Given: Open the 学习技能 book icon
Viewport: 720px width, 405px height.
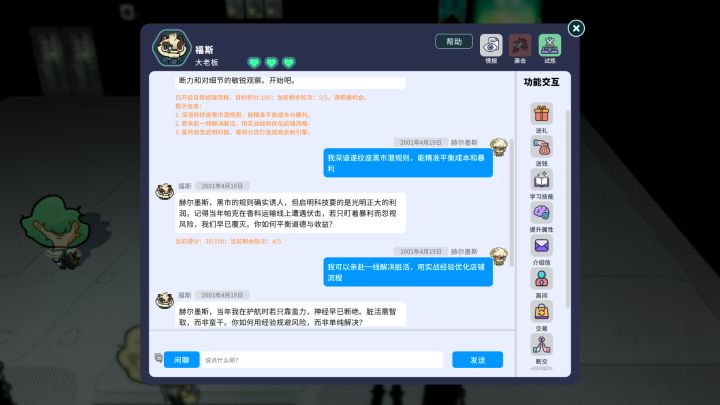Looking at the screenshot, I should click(x=541, y=180).
